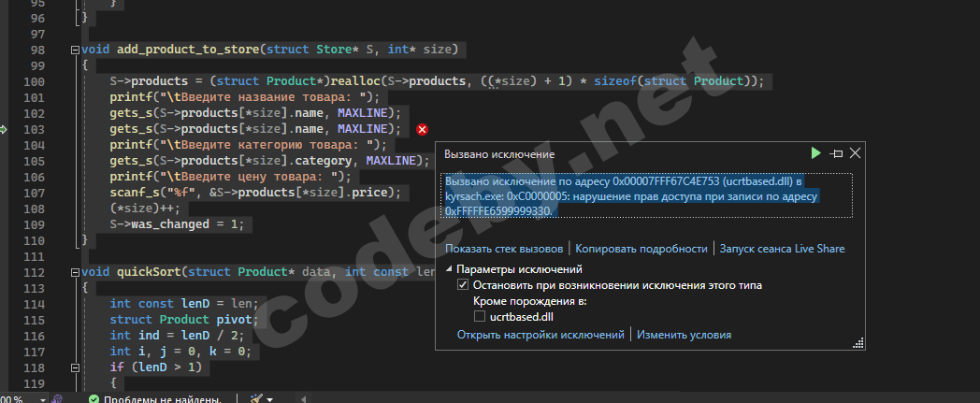The height and width of the screenshot is (403, 980).
Task: Click the scanf_s call on line 107
Action: 255,193
